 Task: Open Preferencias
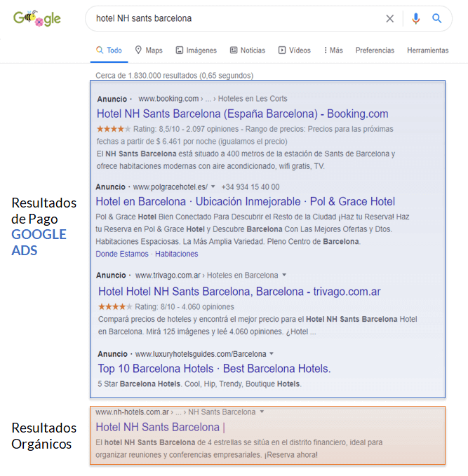click(x=375, y=50)
